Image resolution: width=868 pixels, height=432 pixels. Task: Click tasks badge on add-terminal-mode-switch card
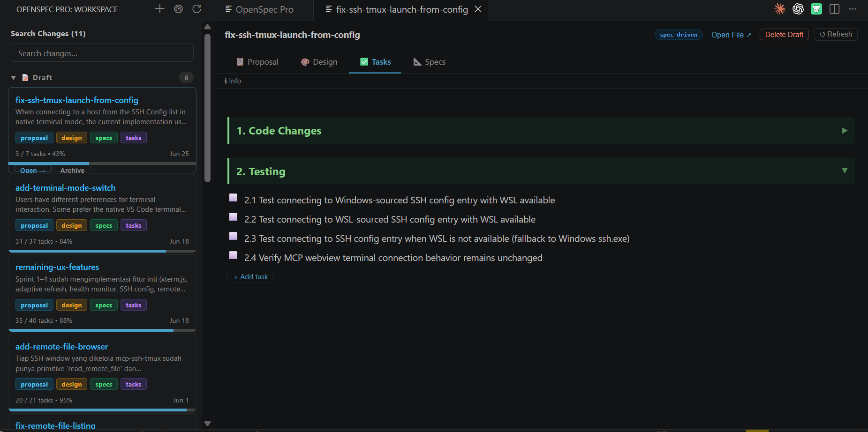[134, 225]
